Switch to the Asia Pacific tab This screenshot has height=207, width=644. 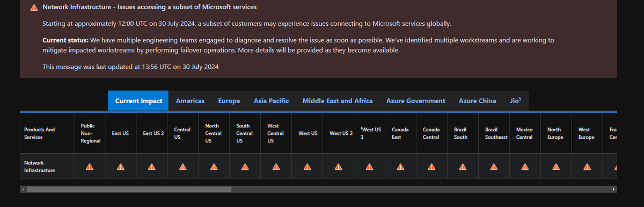tap(271, 101)
